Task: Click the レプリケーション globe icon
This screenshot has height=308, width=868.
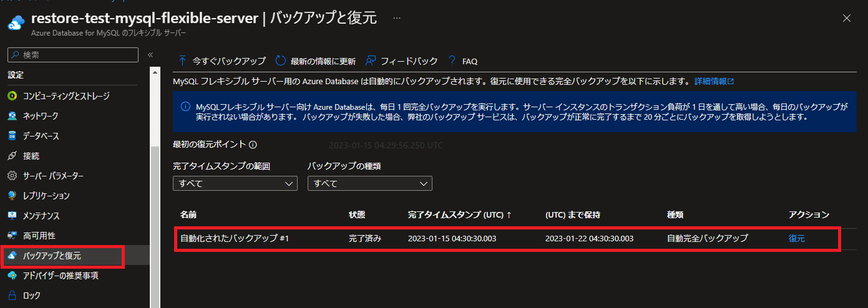Action: pos(12,196)
